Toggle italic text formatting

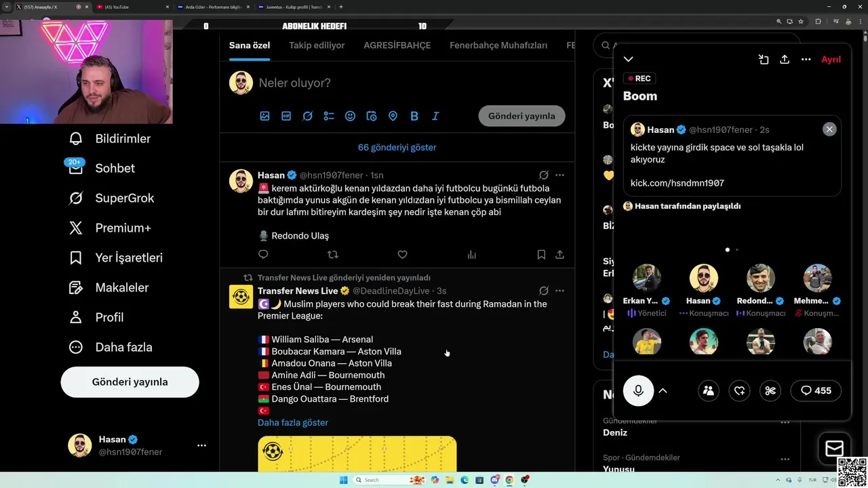pyautogui.click(x=435, y=116)
